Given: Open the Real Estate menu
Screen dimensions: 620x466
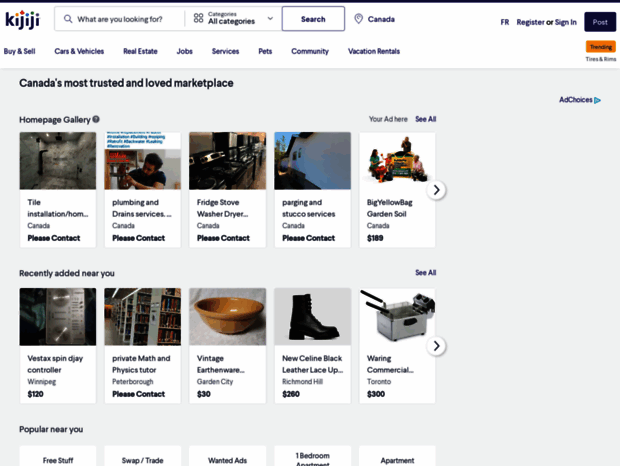Looking at the screenshot, I should [140, 51].
